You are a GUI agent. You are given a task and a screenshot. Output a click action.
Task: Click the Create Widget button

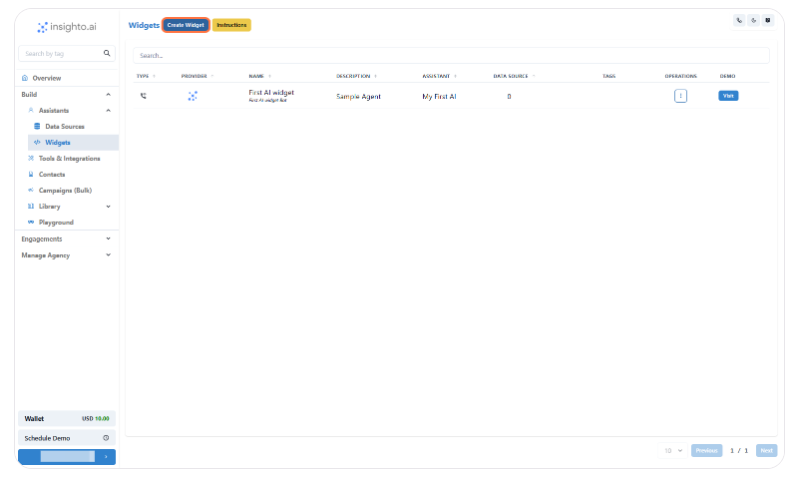186,25
